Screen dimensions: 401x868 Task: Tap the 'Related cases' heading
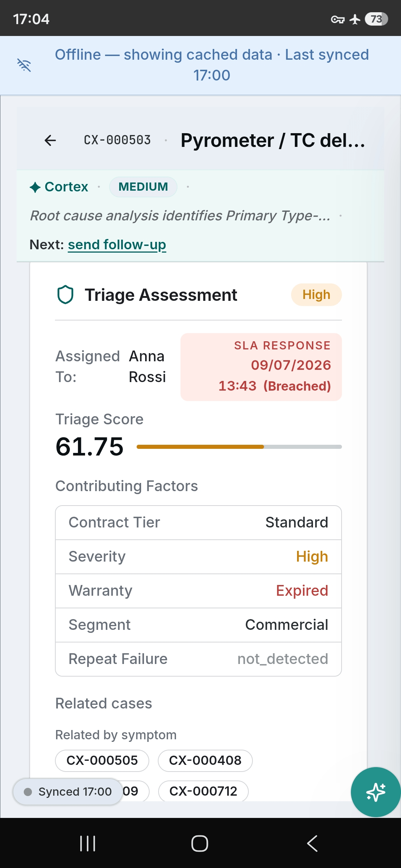[x=104, y=704]
